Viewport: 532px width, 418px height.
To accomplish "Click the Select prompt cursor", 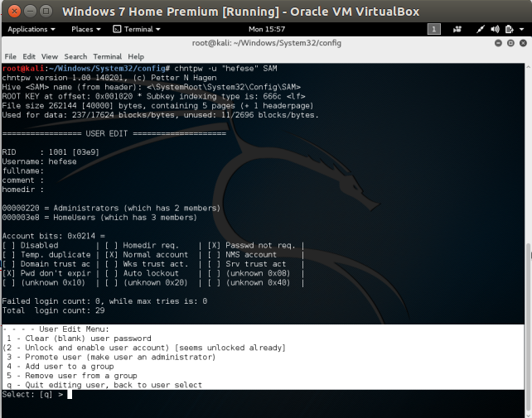I will (x=70, y=394).
